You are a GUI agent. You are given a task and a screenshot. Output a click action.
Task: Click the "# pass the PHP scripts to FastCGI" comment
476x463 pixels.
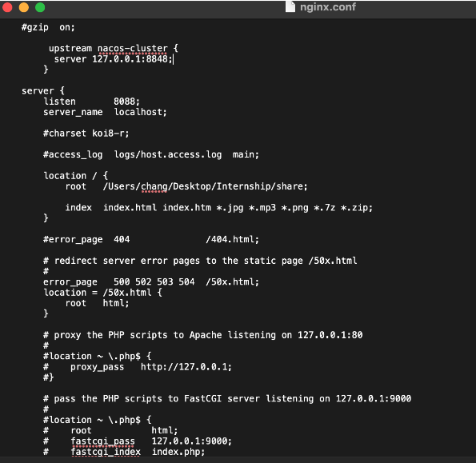[227, 399]
